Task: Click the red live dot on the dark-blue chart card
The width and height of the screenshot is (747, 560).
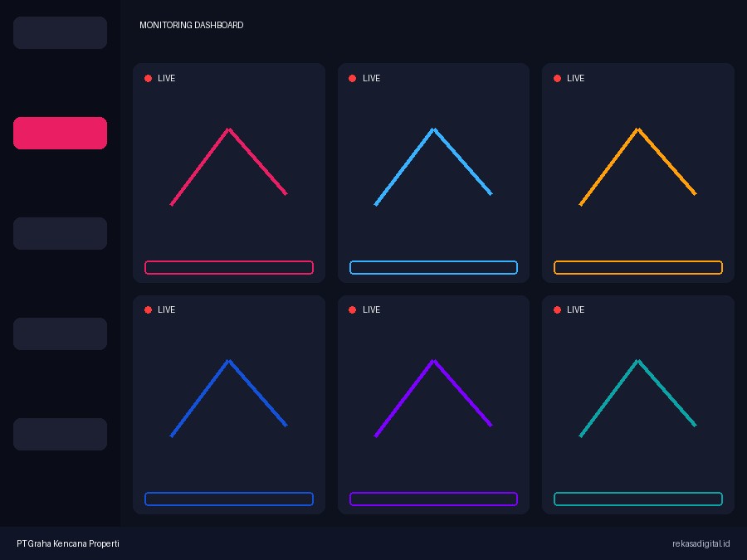Action: click(149, 310)
